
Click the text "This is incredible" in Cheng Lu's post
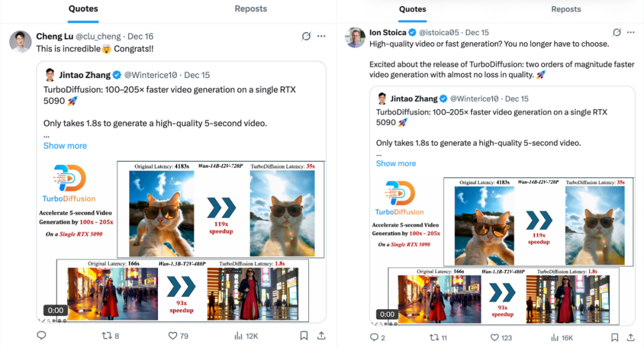click(x=68, y=49)
